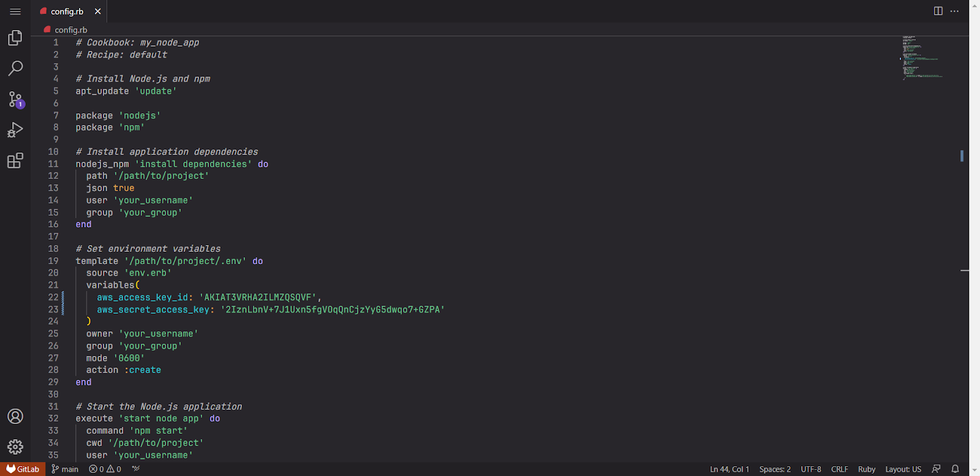Viewport: 980px width, 476px height.
Task: Close the config.rb tab
Action: [x=97, y=12]
